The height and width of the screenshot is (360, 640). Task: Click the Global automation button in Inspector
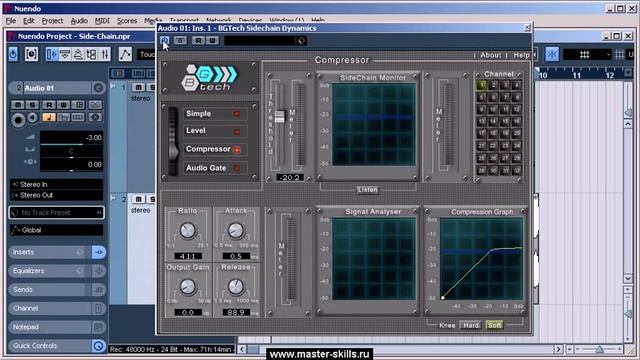pyautogui.click(x=56, y=230)
